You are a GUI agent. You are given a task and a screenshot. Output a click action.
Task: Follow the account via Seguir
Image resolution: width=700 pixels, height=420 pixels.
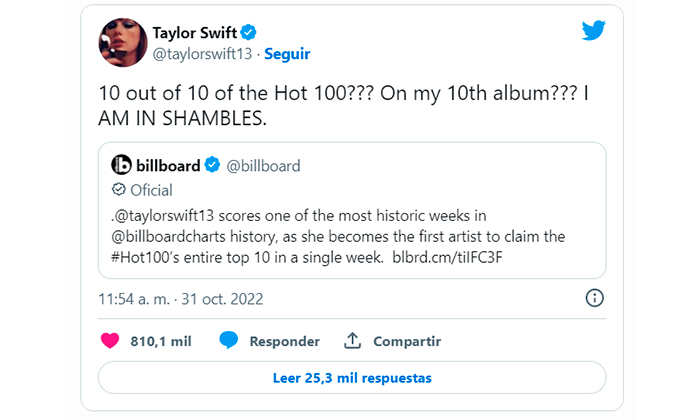[287, 54]
